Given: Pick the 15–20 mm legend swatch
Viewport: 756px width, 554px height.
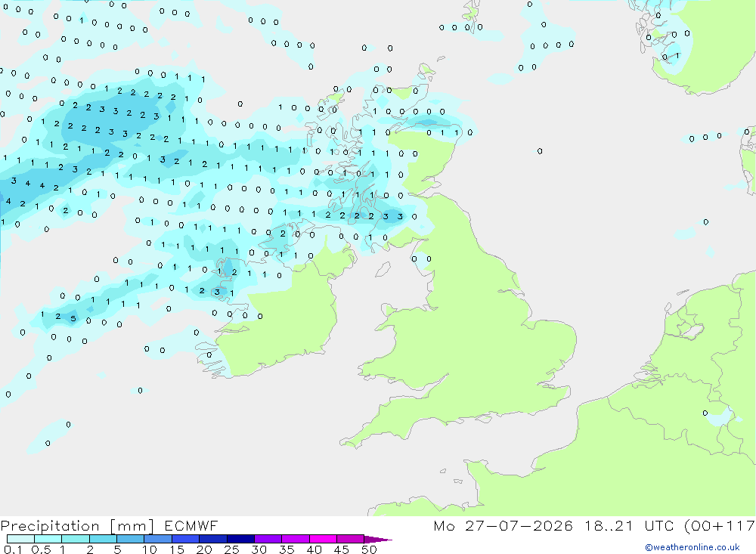Looking at the screenshot, I should click(x=185, y=539).
